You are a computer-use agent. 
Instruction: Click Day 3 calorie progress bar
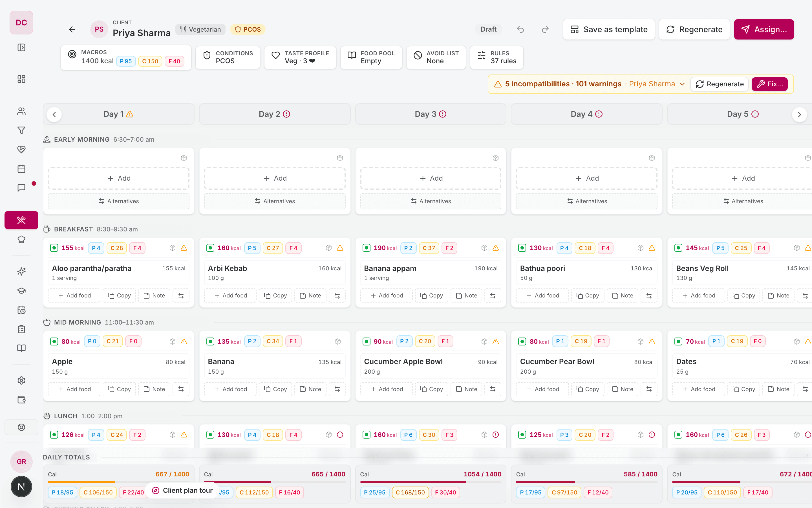tap(431, 482)
